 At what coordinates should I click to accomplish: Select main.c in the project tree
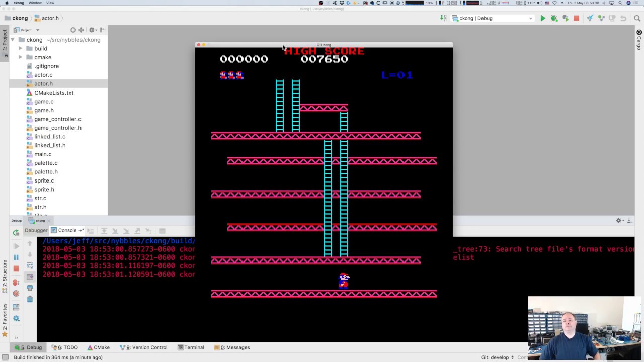[x=43, y=154]
